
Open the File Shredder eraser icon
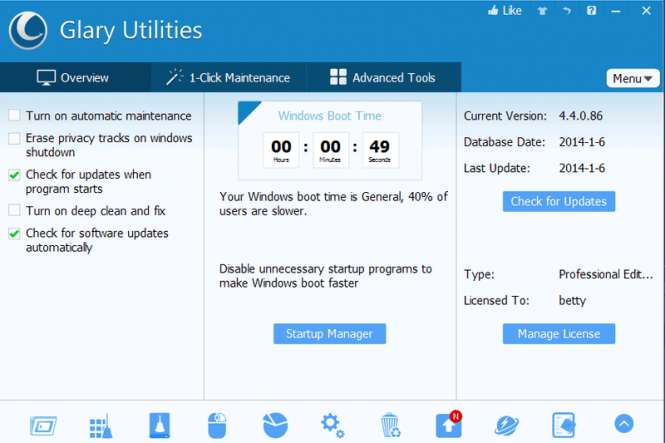point(564,425)
